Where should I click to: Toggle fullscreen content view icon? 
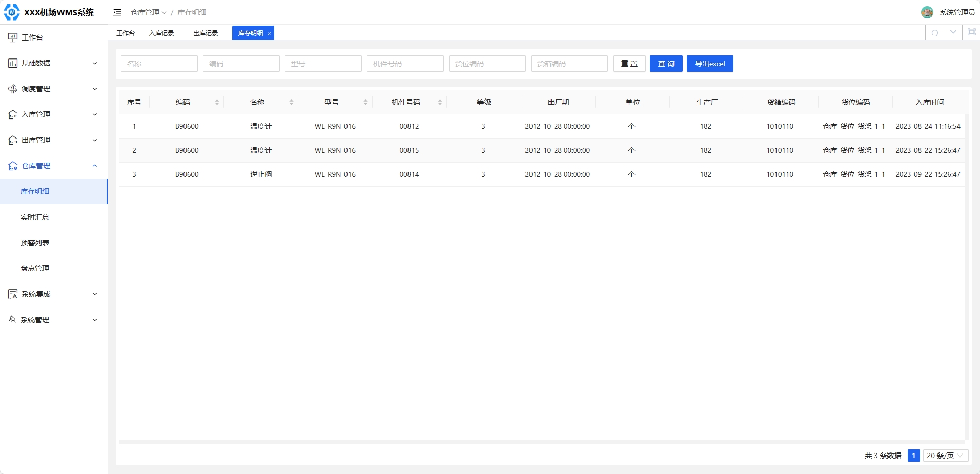(x=971, y=32)
